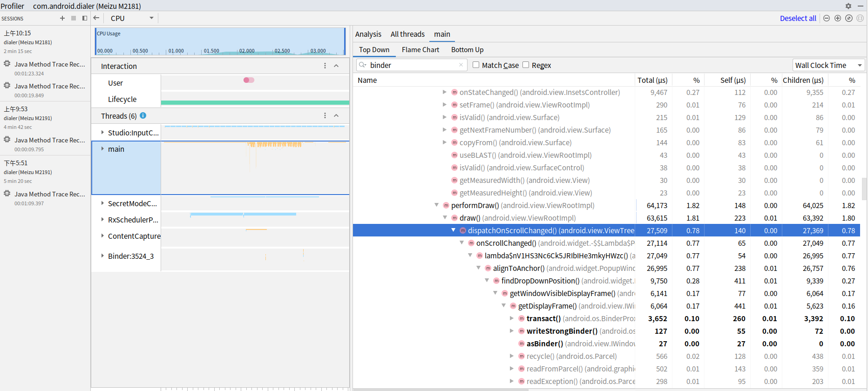Clear the binder search filter
The width and height of the screenshot is (868, 391).
(461, 65)
